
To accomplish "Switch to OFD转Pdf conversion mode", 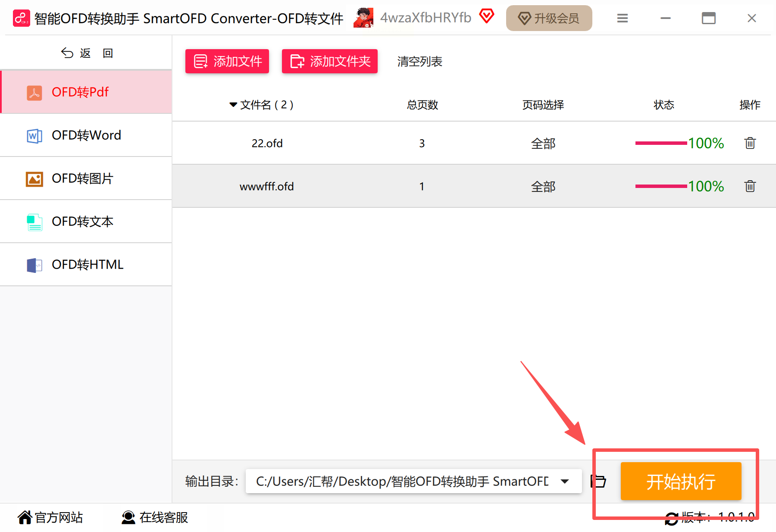I will (86, 92).
